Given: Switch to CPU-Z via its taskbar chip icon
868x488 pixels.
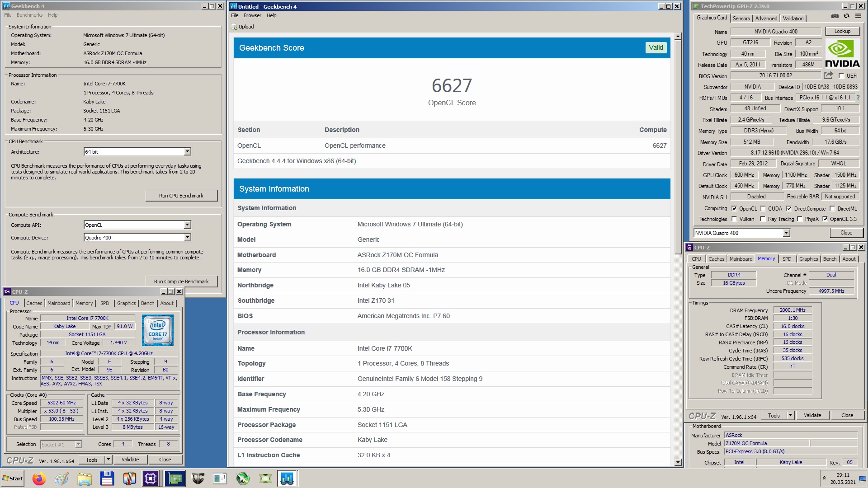Looking at the screenshot, I should point(151,479).
